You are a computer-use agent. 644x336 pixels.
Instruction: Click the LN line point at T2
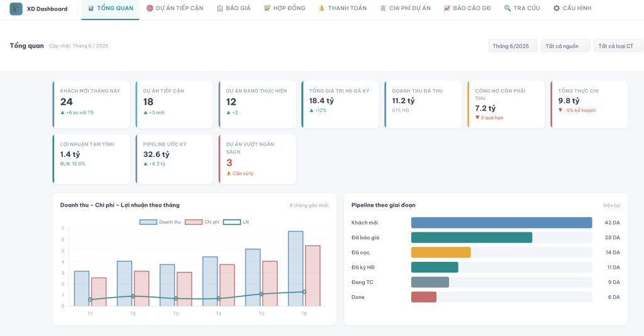[133, 296]
